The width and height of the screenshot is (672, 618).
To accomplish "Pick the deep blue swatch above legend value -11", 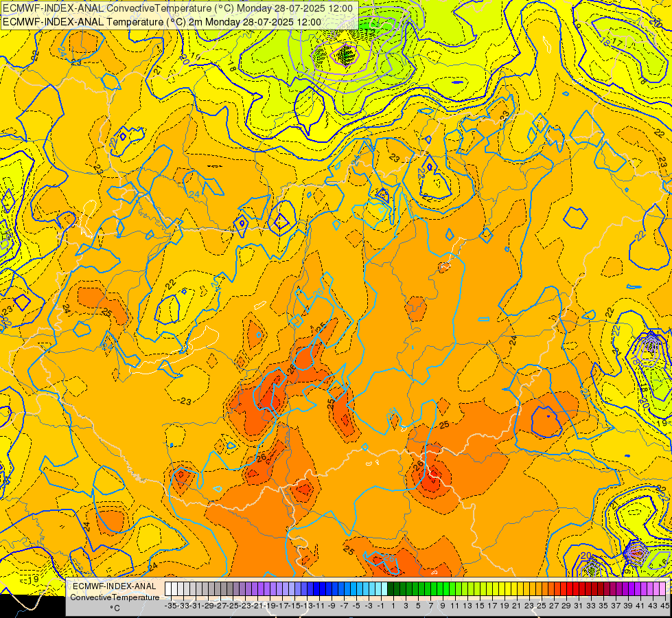I will (316, 588).
